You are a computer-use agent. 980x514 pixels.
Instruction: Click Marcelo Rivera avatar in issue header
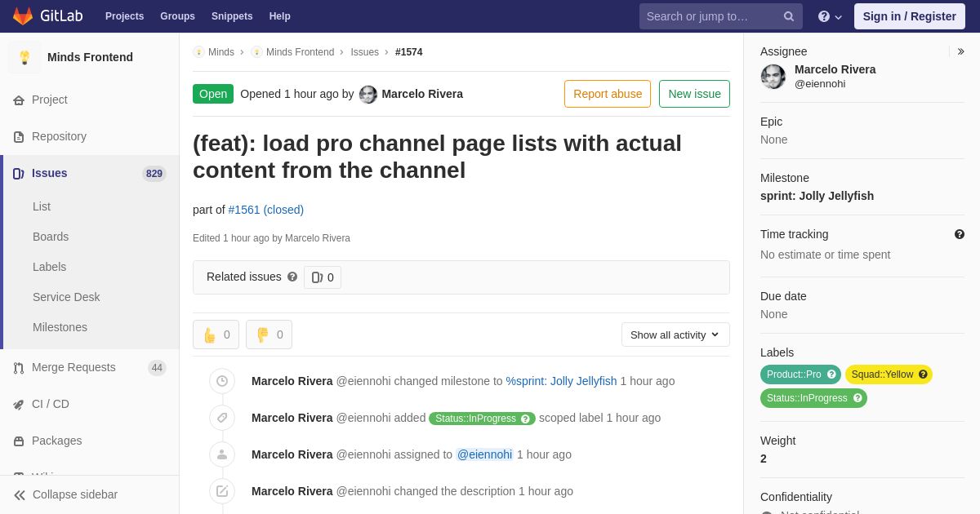coord(368,95)
